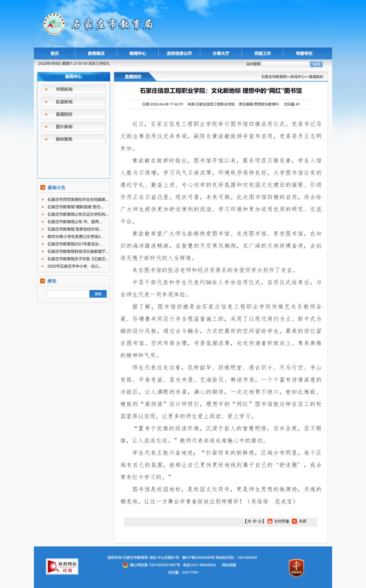Open the 网站地图 footer link
This screenshot has height=588, width=366.
pyautogui.click(x=229, y=565)
